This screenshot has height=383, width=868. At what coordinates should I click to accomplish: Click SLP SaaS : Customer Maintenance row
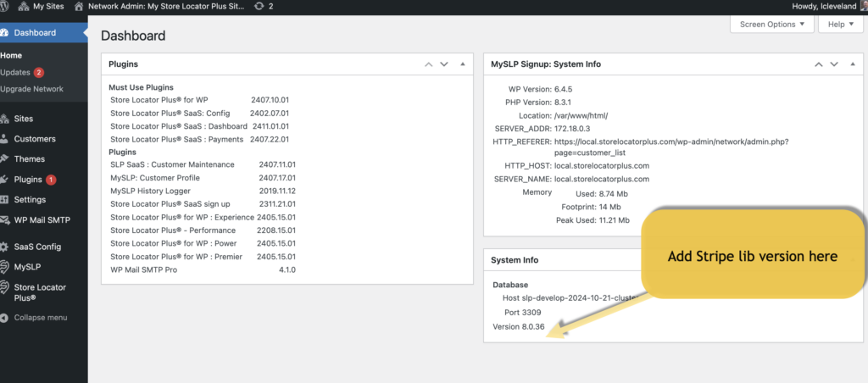pyautogui.click(x=203, y=164)
